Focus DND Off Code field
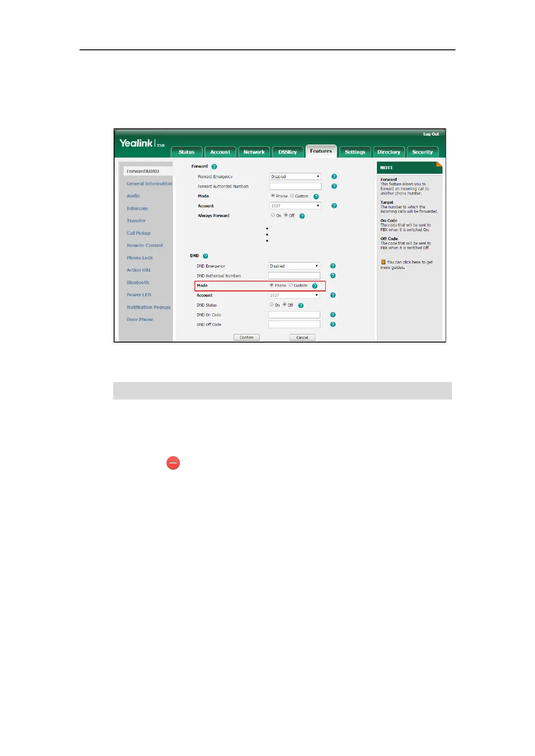This screenshot has height=756, width=535. click(294, 325)
